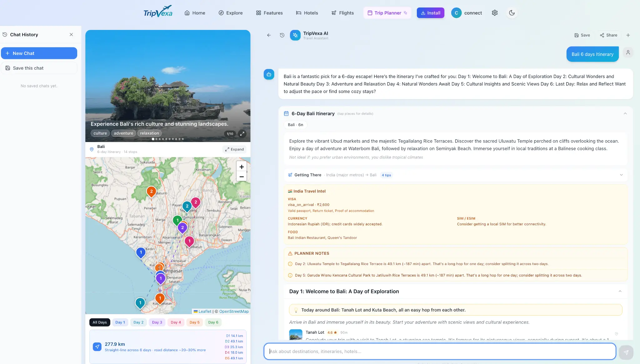Viewport: 640px width, 364px height.
Task: Click the culture tag
Action: coord(100,133)
